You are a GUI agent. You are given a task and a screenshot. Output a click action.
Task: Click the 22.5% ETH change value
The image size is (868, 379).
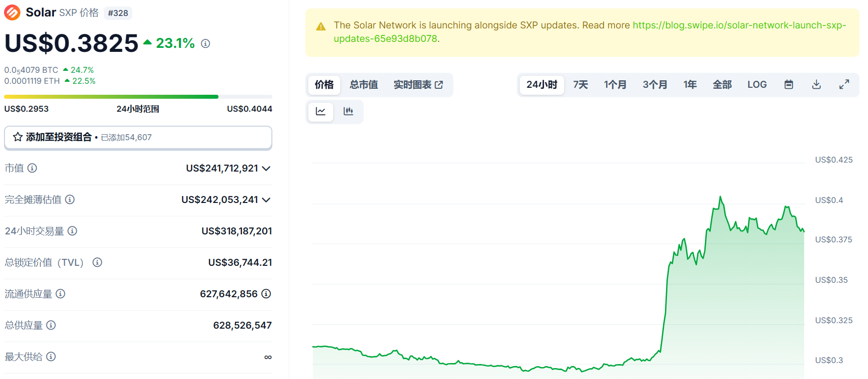coord(84,81)
